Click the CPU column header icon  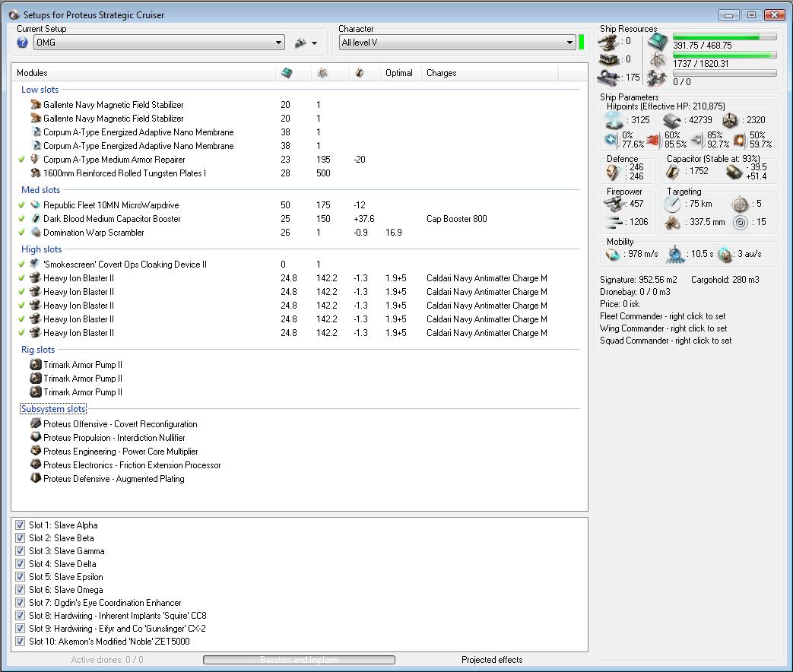click(x=286, y=73)
